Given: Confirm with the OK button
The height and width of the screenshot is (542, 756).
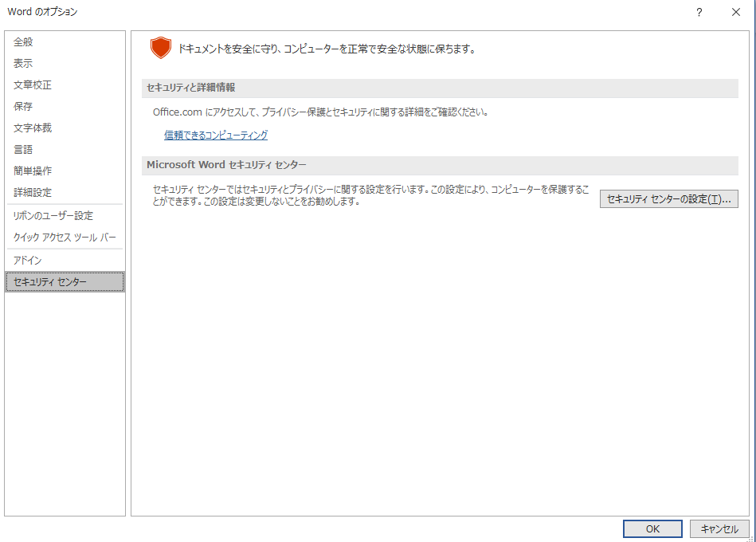Looking at the screenshot, I should click(x=652, y=529).
